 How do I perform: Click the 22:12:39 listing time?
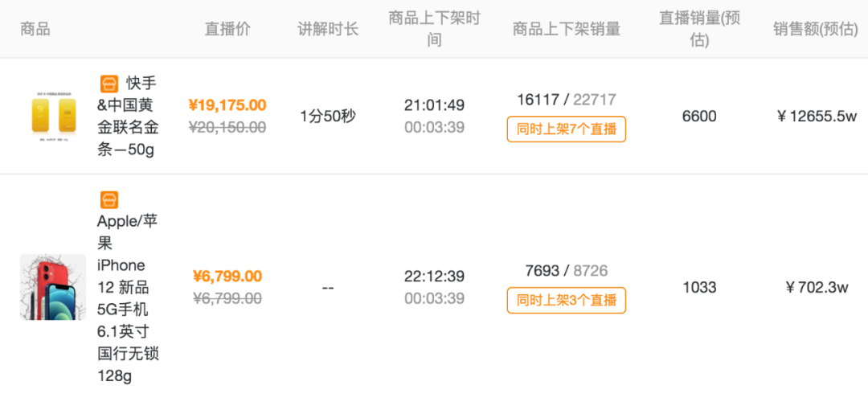[x=434, y=276]
